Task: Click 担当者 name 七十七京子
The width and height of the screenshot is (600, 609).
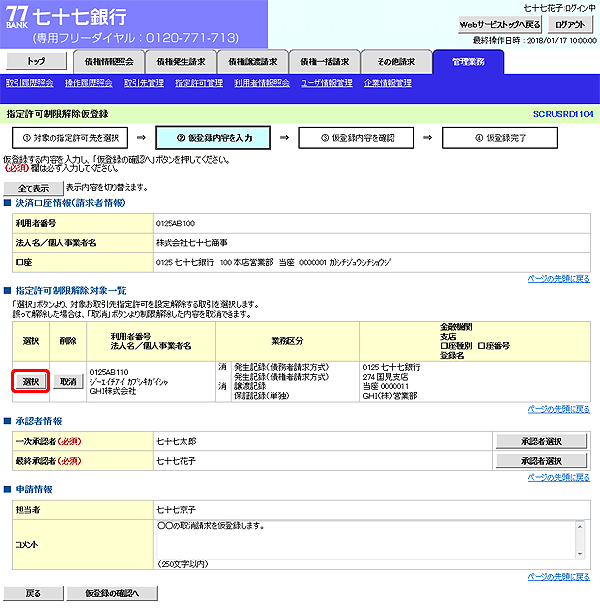Action: (176, 510)
